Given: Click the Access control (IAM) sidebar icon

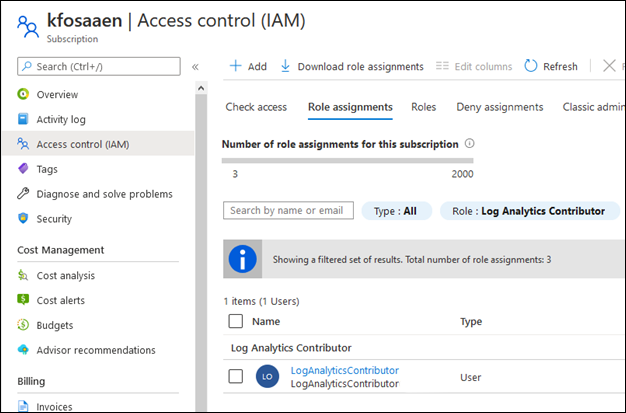Looking at the screenshot, I should (x=23, y=144).
